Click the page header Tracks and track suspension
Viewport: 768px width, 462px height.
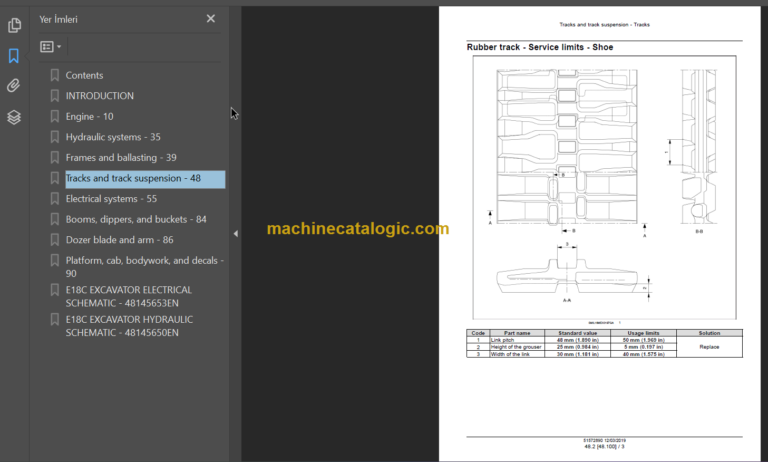pyautogui.click(x=604, y=24)
